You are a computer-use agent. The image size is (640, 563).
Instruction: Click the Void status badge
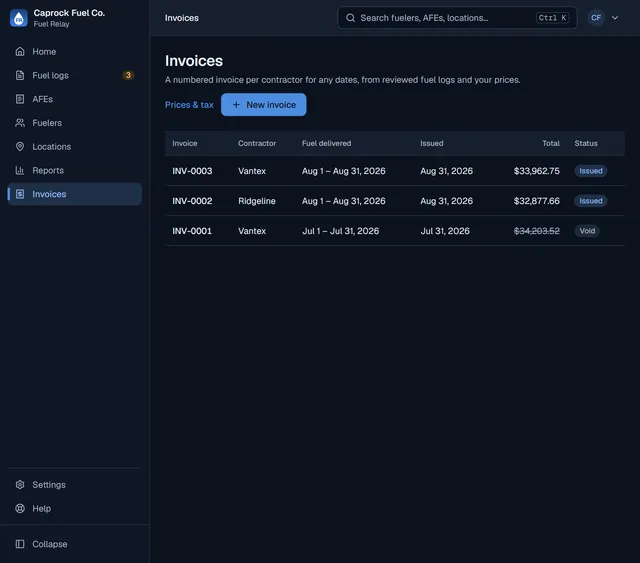[587, 231]
